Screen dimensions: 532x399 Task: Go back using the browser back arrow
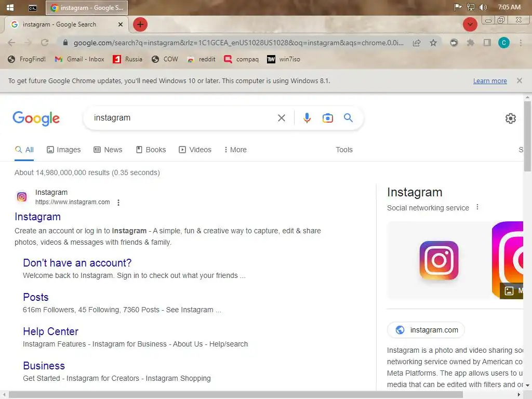pos(11,43)
